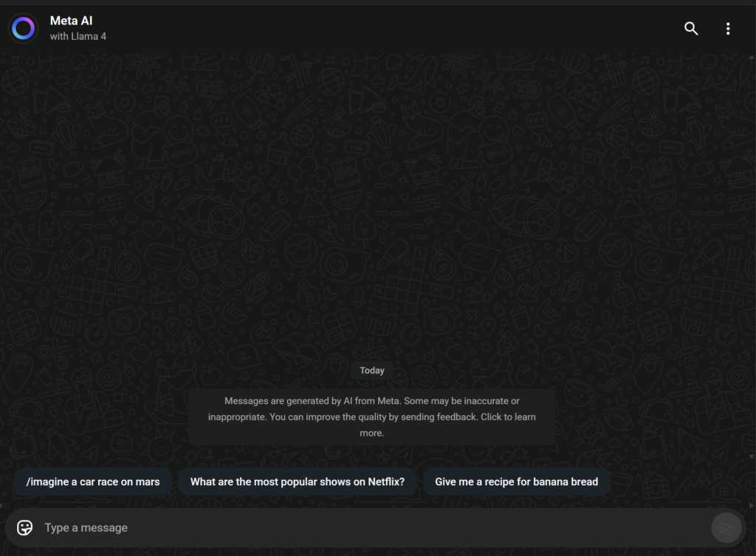The width and height of the screenshot is (756, 556).
Task: Open search in this chat
Action: pos(691,29)
